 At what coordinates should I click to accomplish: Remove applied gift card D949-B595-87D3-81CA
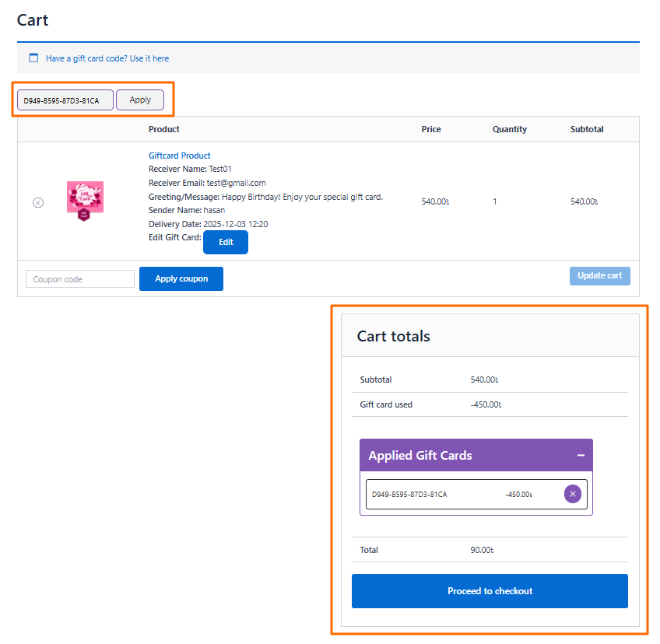(x=573, y=494)
